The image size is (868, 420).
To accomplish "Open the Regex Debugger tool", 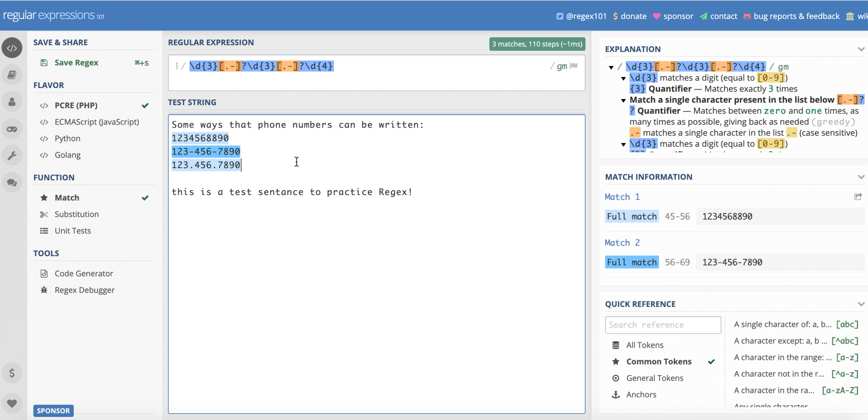I will [x=84, y=290].
